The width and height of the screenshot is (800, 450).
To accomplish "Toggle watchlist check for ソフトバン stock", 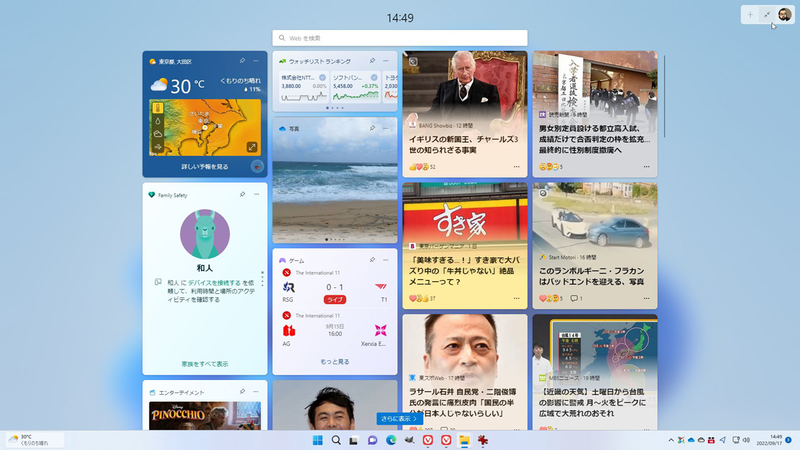I will [x=374, y=78].
